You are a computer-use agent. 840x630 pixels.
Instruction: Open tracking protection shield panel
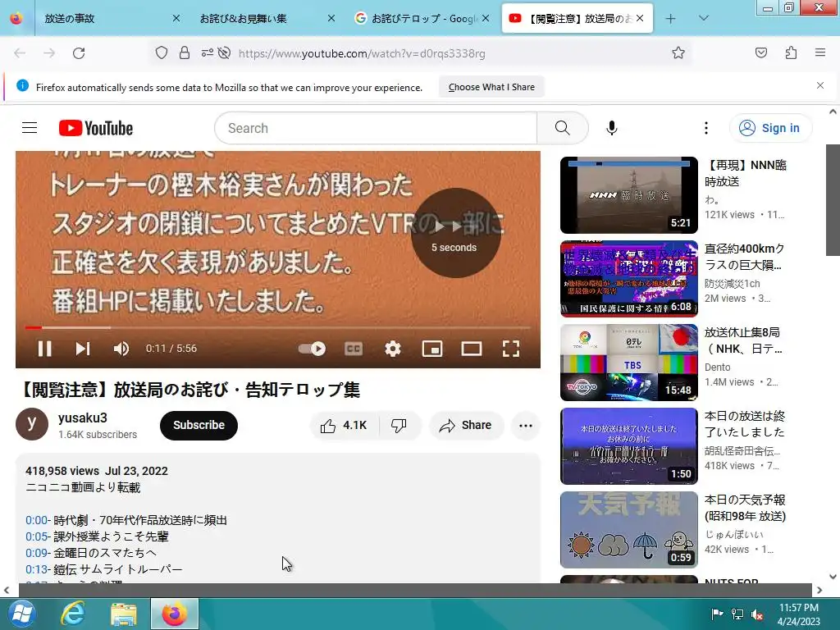[x=162, y=53]
